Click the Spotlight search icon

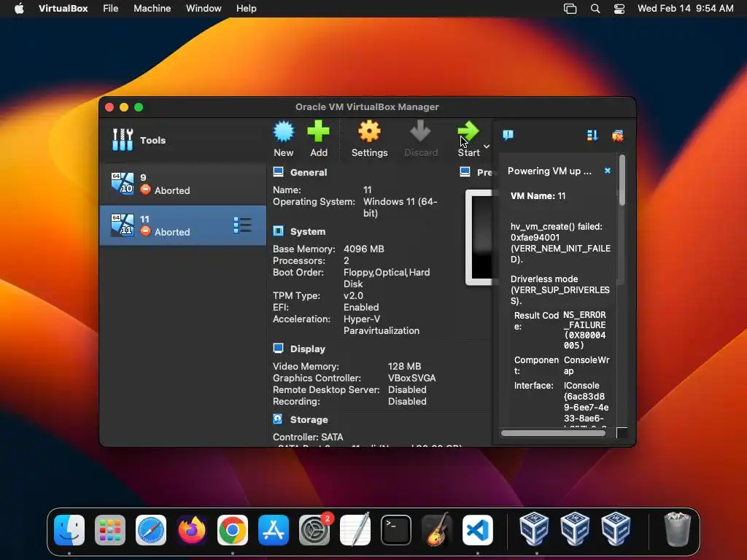click(595, 9)
